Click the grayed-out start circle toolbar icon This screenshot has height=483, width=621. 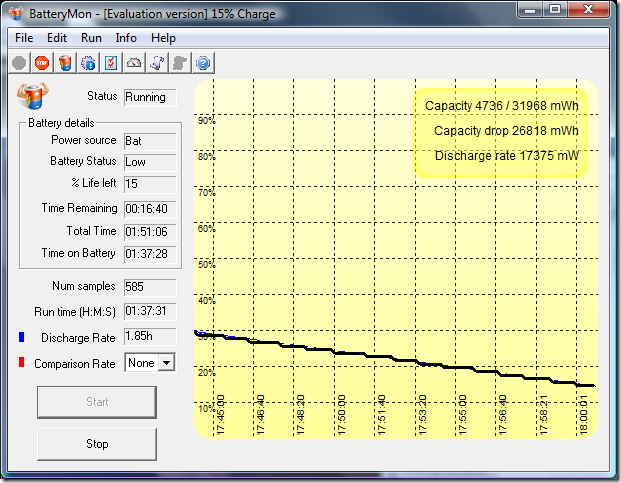[19, 62]
